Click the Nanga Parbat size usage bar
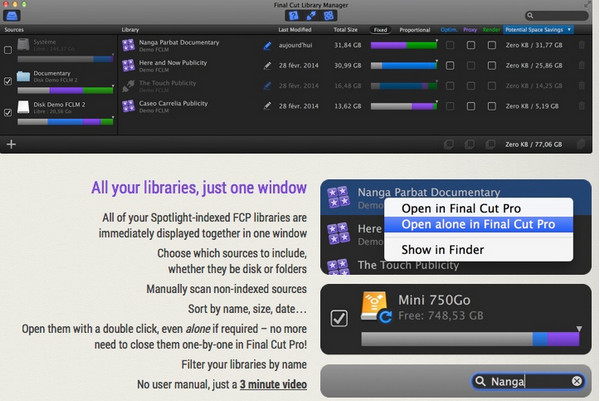 pyautogui.click(x=404, y=46)
